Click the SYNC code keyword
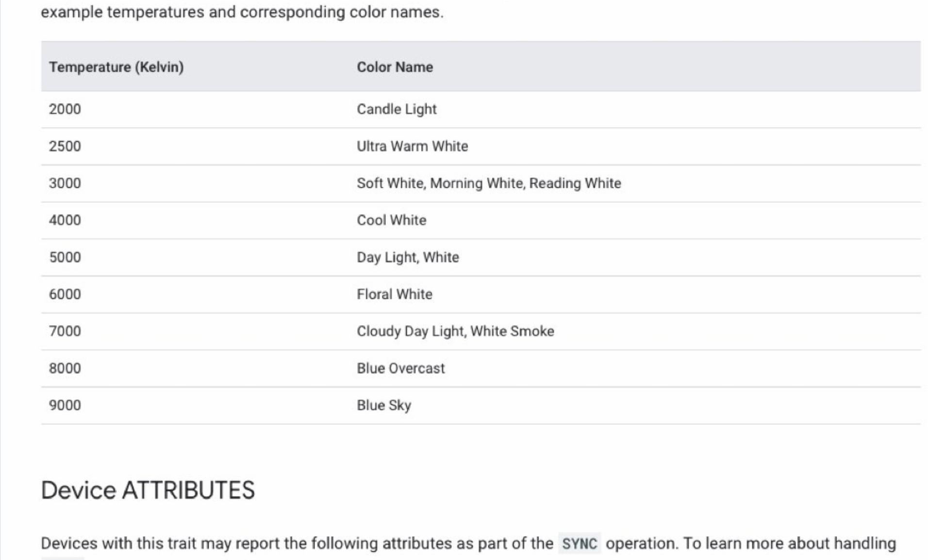 579,544
